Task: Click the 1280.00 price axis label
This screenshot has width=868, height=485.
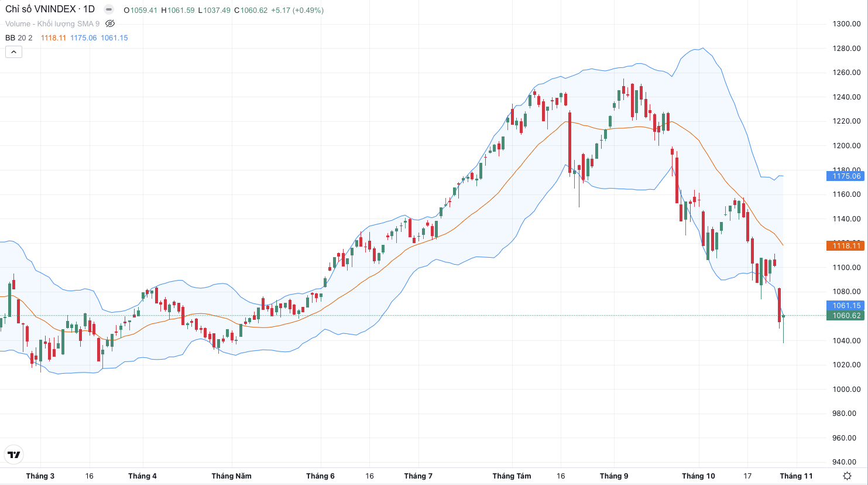Action: 846,49
